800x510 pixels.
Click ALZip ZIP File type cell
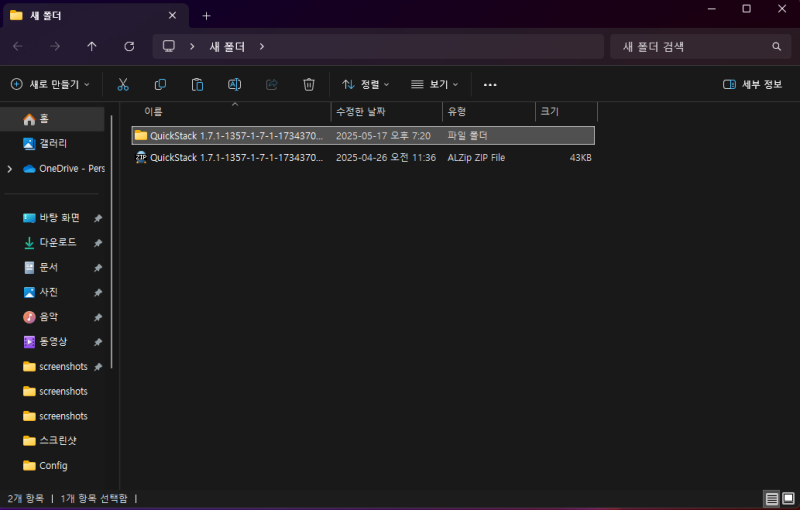click(x=476, y=158)
